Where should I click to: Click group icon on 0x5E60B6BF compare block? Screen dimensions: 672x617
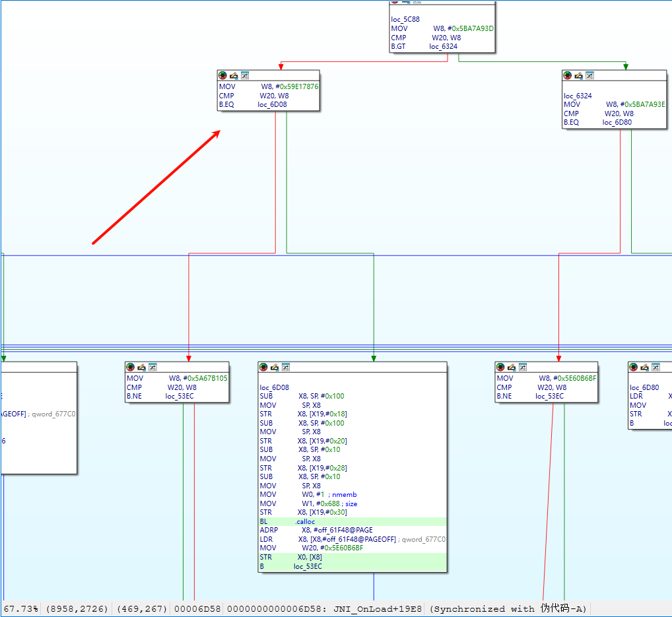[522, 367]
